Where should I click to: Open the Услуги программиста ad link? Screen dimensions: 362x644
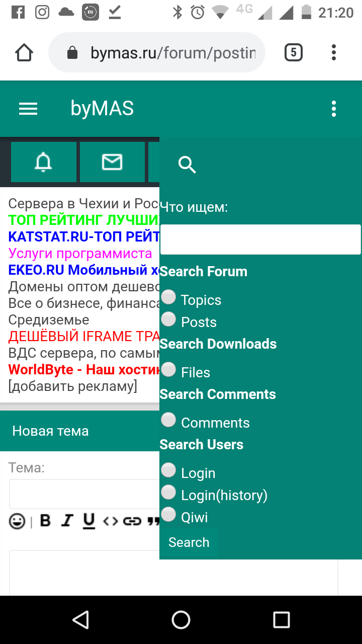pos(80,253)
